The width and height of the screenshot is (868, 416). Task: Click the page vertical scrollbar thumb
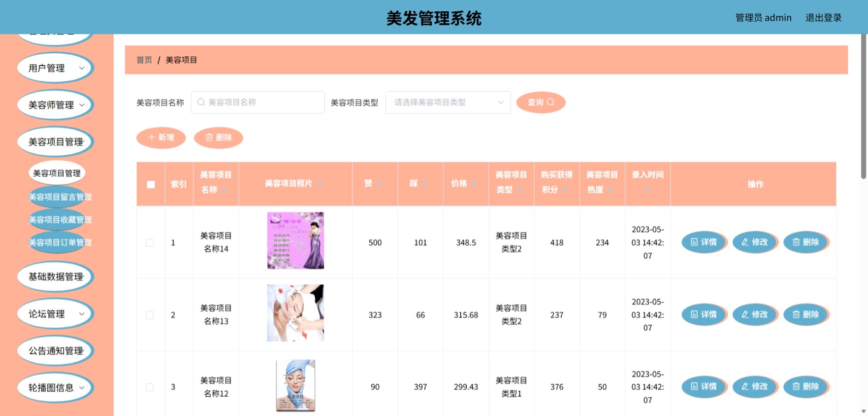tap(864, 106)
